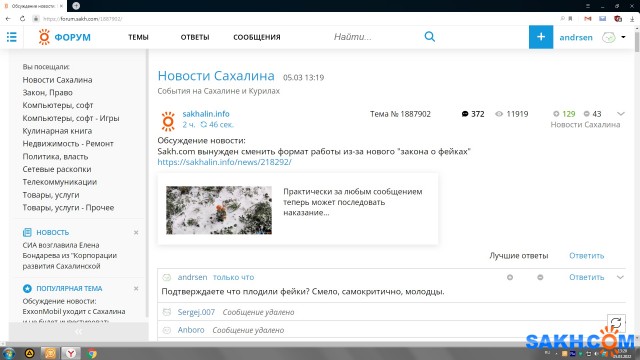This screenshot has height=360, width=640.
Task: Open the Темы menu item
Action: [138, 37]
